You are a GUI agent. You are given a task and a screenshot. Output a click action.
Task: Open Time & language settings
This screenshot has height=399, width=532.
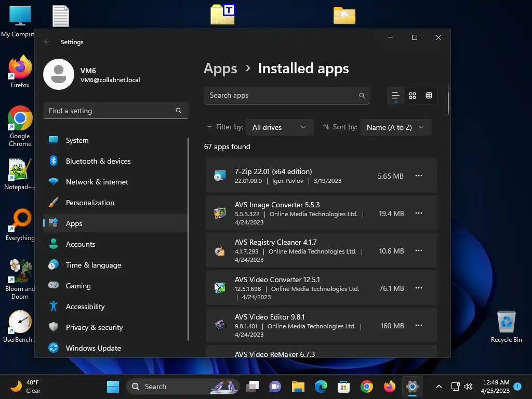click(115, 265)
